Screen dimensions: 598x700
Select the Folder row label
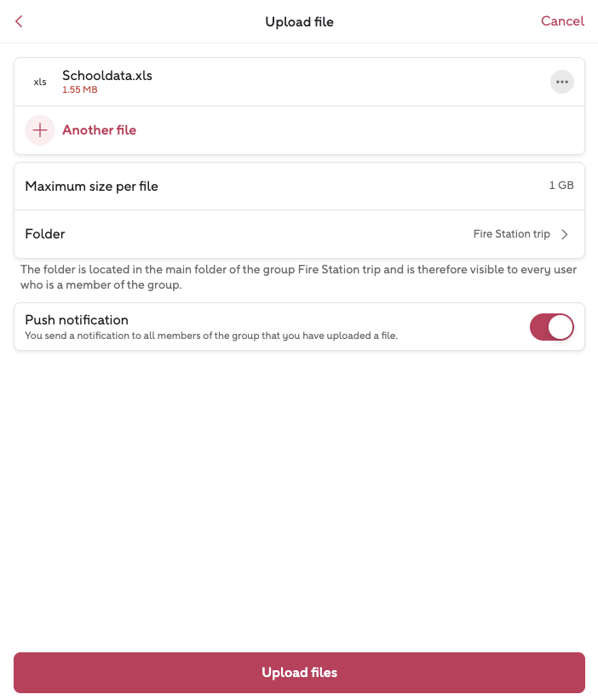click(45, 234)
